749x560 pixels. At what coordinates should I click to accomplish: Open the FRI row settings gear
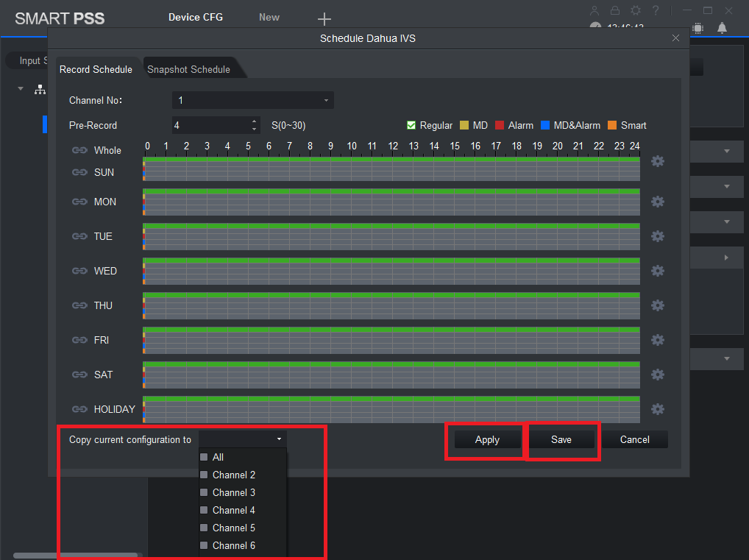658,340
